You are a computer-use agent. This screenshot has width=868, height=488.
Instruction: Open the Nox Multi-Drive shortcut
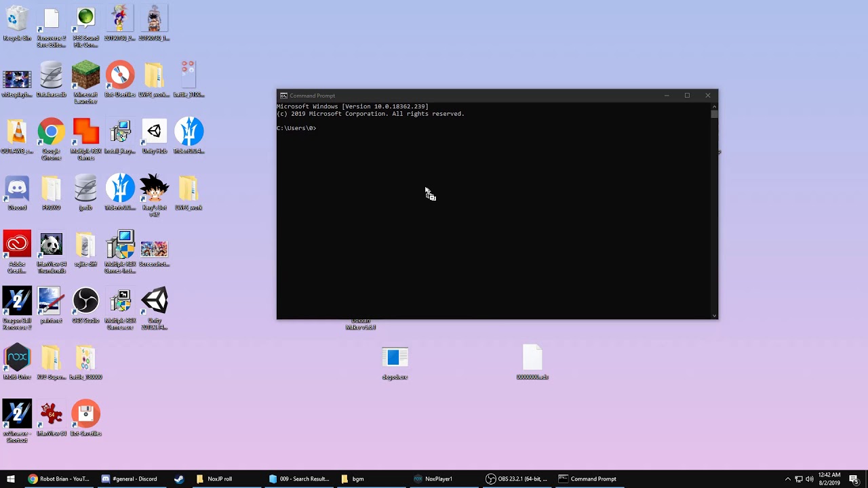[17, 362]
